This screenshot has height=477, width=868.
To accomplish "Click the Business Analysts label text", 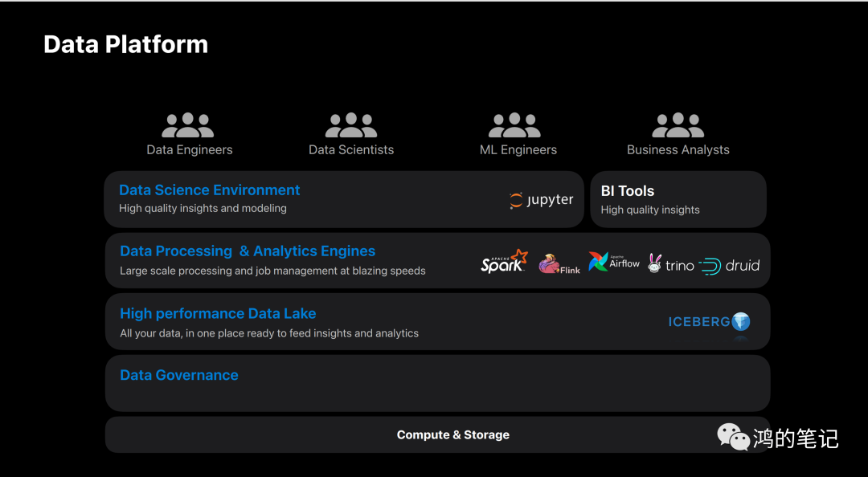I will [678, 150].
